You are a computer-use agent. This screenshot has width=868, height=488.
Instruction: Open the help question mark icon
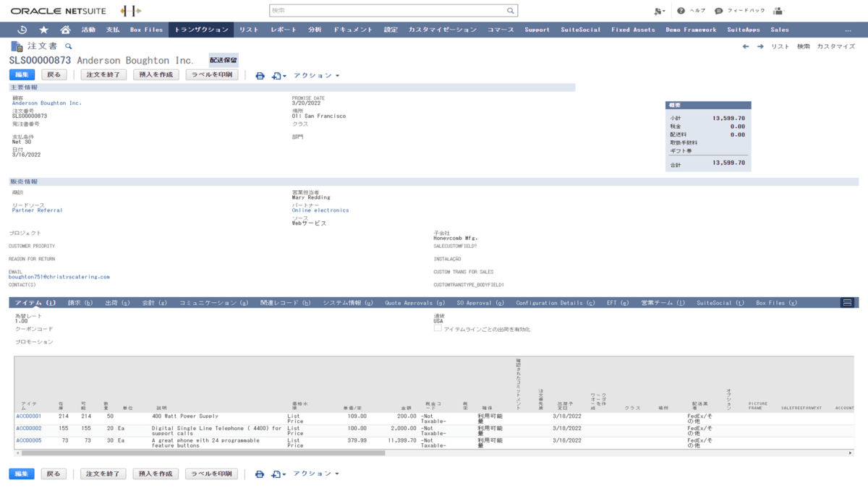click(681, 11)
